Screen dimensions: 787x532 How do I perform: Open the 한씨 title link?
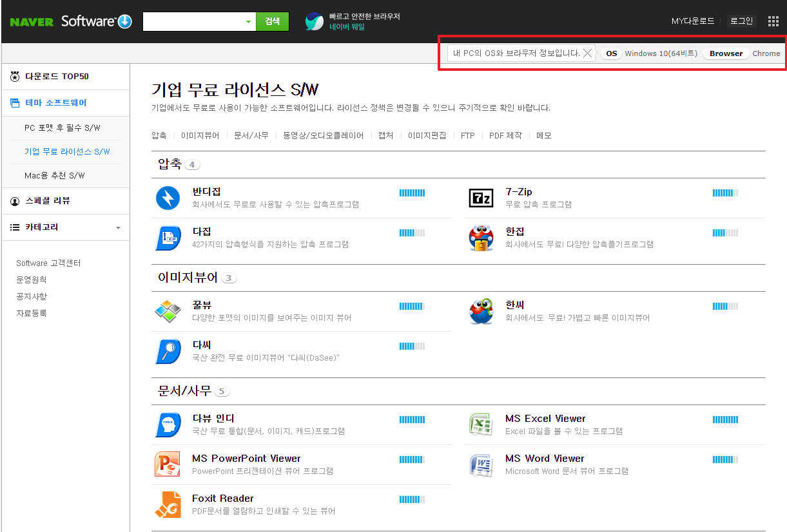515,305
